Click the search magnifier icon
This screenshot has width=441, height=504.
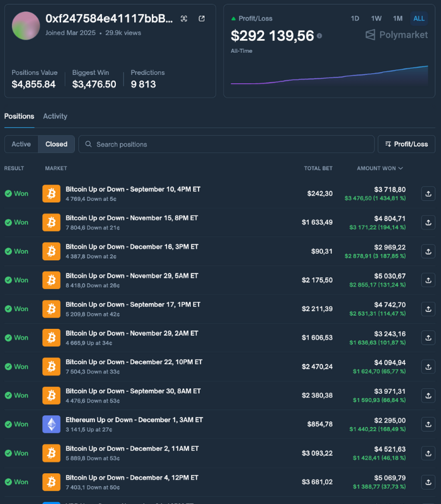click(88, 144)
